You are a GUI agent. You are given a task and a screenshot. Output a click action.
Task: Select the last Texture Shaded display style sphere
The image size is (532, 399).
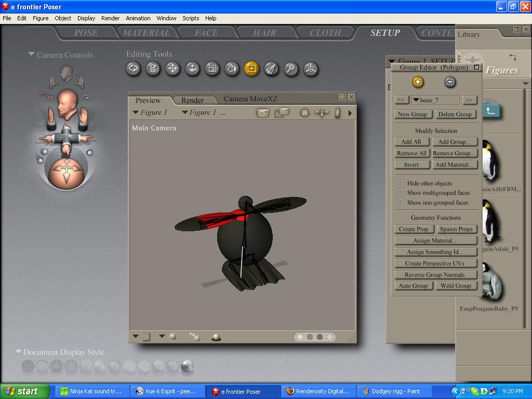187,366
